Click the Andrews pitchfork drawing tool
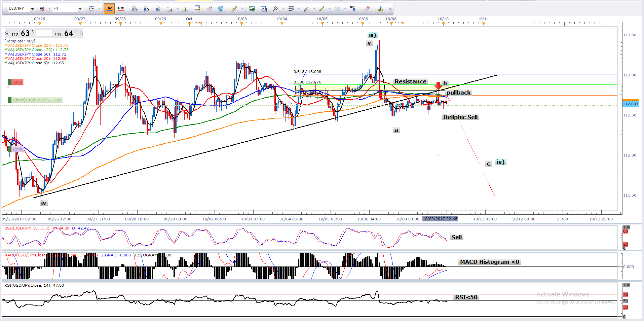The height and width of the screenshot is (321, 644). point(306,9)
